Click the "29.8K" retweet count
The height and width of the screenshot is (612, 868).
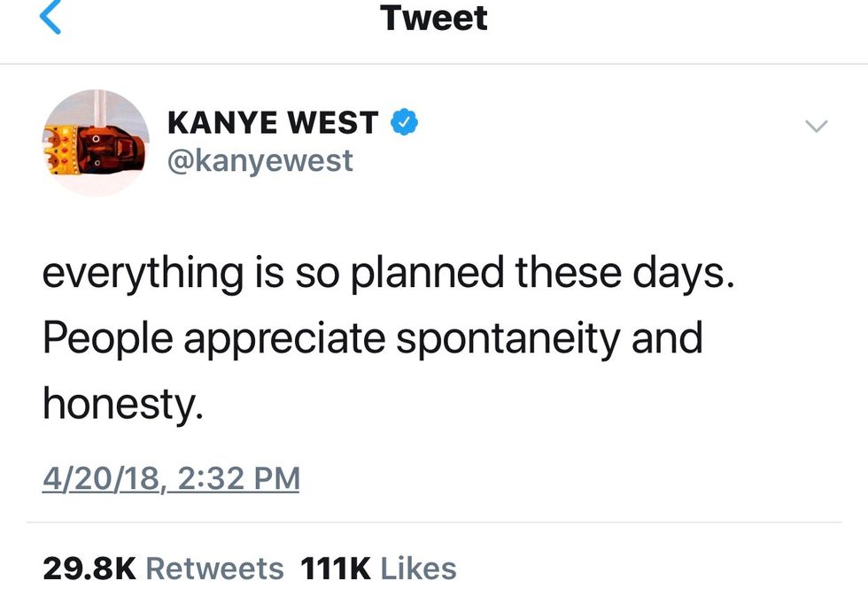click(x=89, y=569)
